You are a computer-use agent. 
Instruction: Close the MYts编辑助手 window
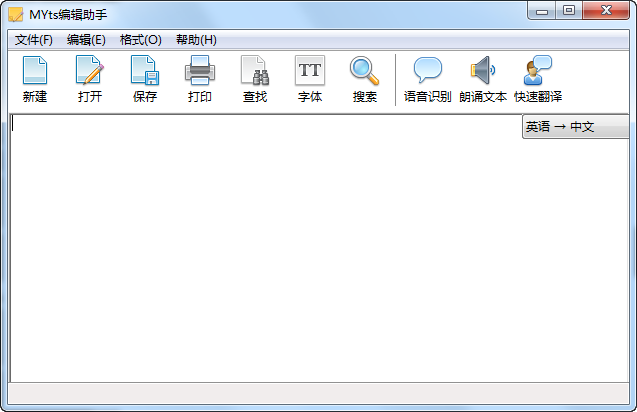click(x=606, y=11)
